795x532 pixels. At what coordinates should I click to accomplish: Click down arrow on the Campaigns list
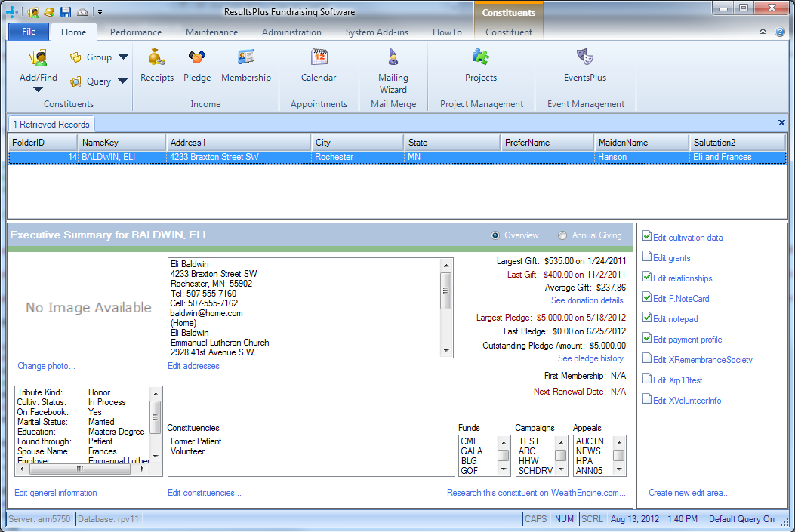pyautogui.click(x=561, y=469)
